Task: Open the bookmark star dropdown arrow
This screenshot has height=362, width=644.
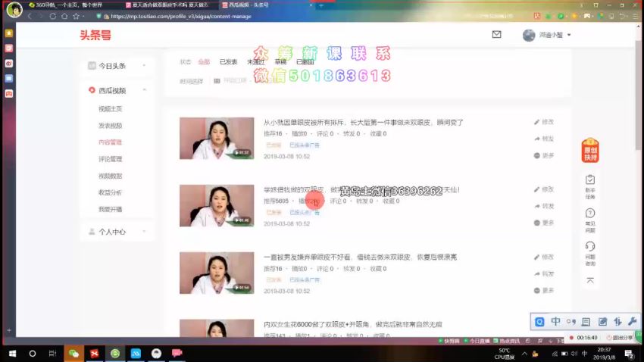Action: (83, 17)
